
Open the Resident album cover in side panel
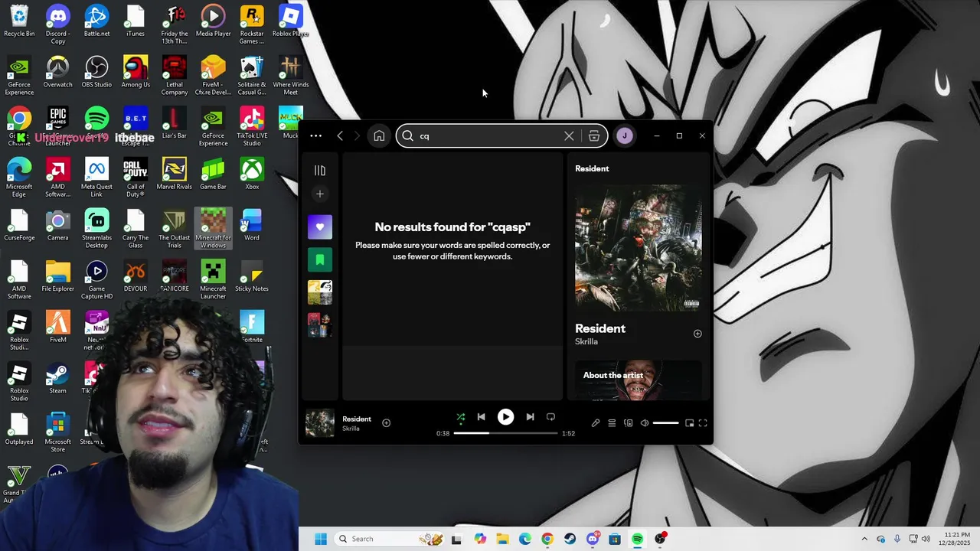[x=639, y=248]
